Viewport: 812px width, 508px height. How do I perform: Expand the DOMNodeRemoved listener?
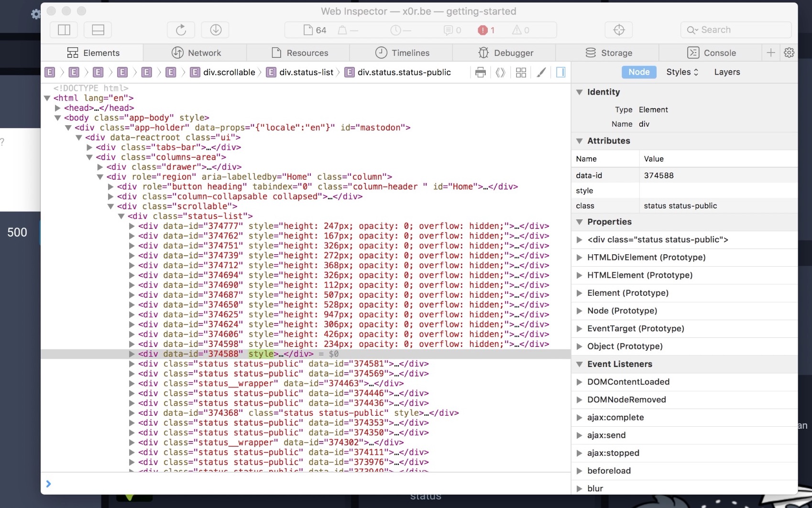tap(579, 400)
